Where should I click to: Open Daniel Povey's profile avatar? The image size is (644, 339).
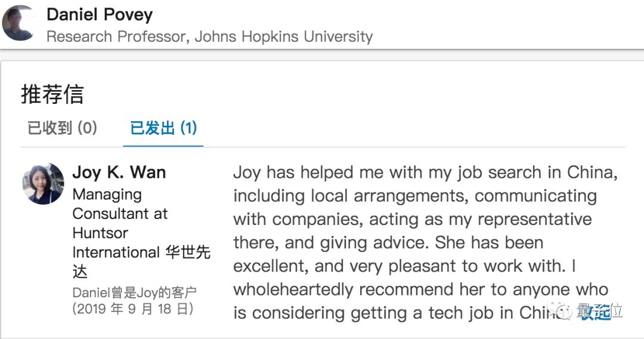tap(18, 23)
